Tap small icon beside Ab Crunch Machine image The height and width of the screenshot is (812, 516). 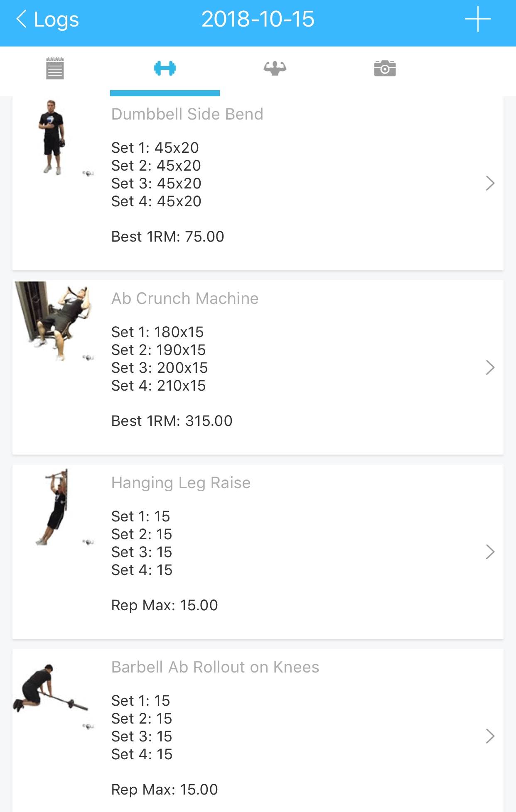click(x=88, y=358)
